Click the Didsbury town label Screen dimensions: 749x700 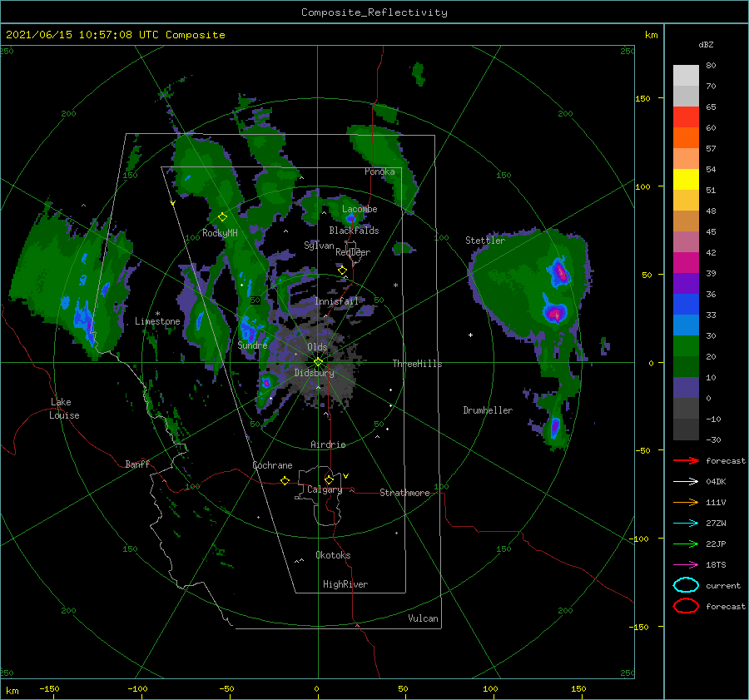click(x=314, y=373)
